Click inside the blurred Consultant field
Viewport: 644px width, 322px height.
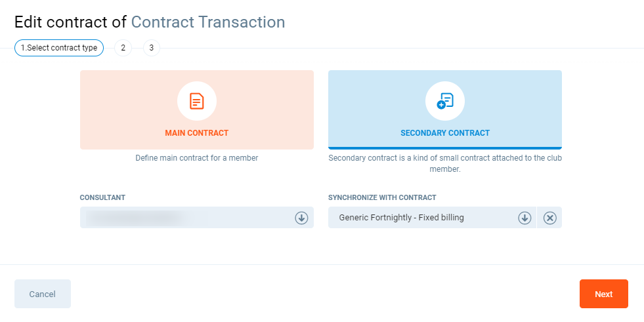[x=184, y=218]
